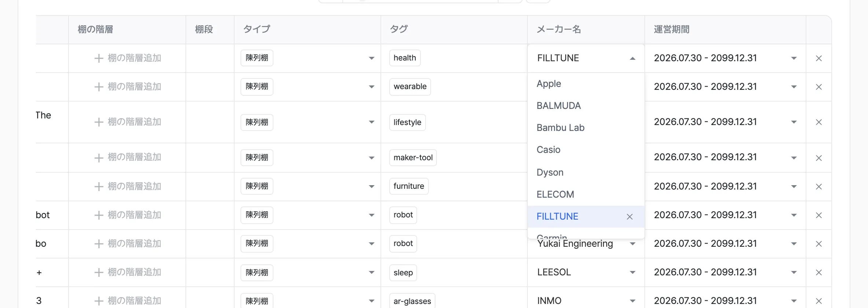Add shelf level in the wearable row
The height and width of the screenshot is (308, 868).
coord(128,87)
